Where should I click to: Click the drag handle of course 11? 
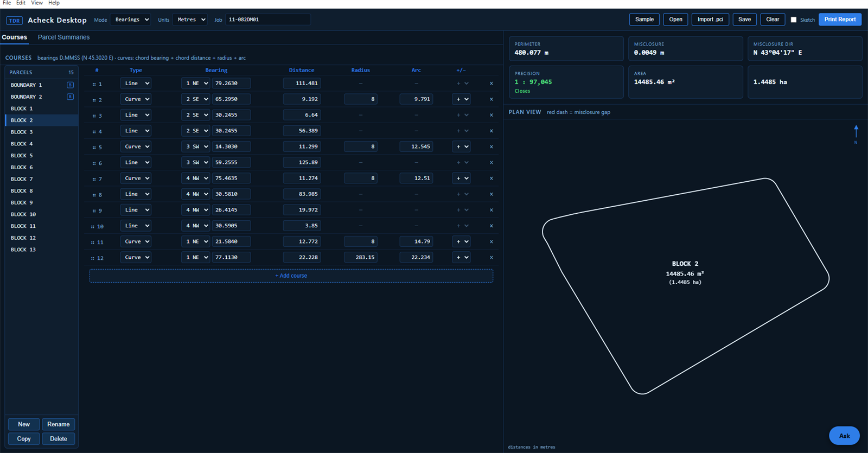tap(93, 243)
